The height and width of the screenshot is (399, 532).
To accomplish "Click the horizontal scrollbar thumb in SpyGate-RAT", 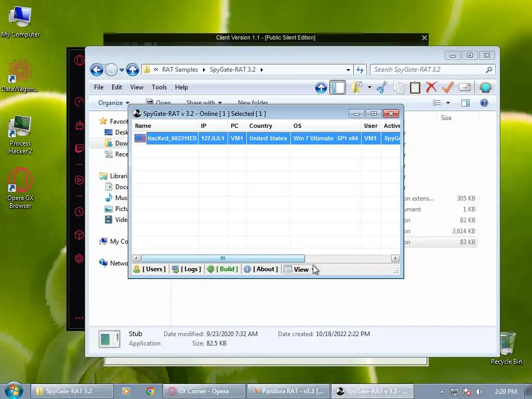I will [223, 259].
